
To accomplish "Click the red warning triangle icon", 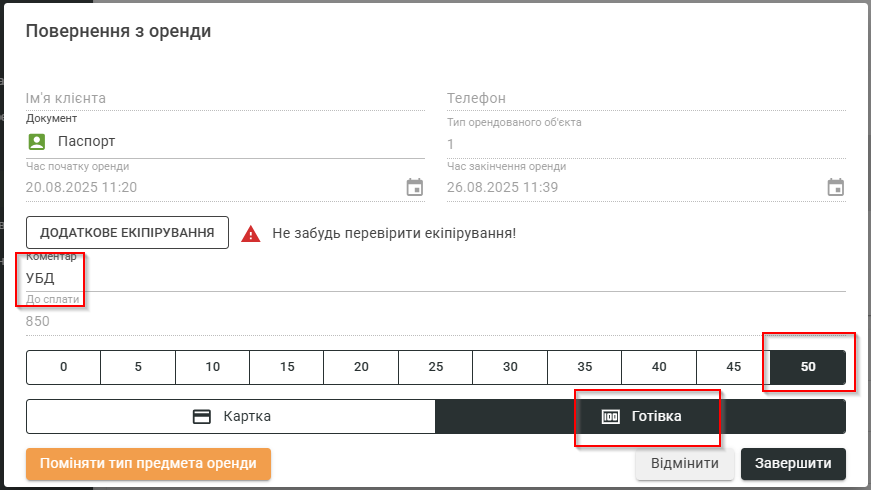I will coord(252,233).
